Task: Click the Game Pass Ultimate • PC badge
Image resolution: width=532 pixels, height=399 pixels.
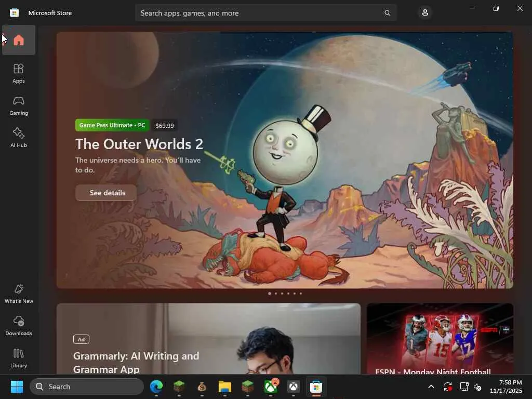Action: point(112,125)
